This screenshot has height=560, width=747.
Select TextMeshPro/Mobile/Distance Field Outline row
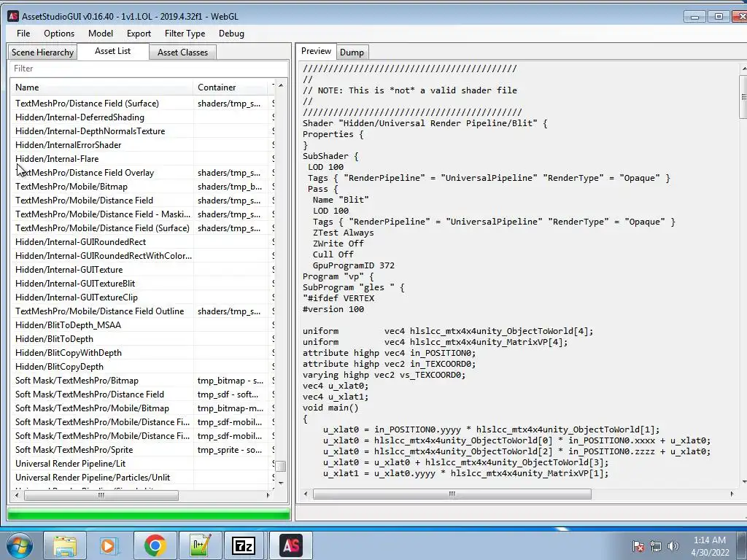pyautogui.click(x=142, y=311)
